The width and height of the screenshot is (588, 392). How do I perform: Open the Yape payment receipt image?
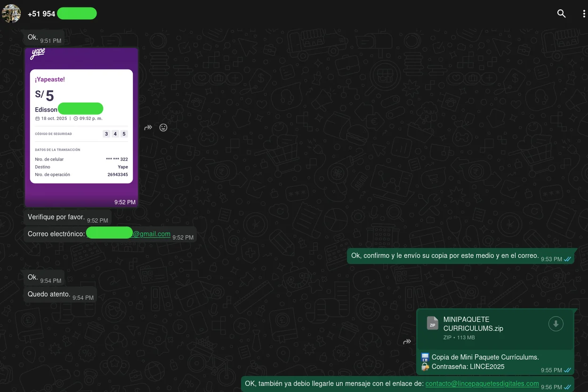click(81, 127)
